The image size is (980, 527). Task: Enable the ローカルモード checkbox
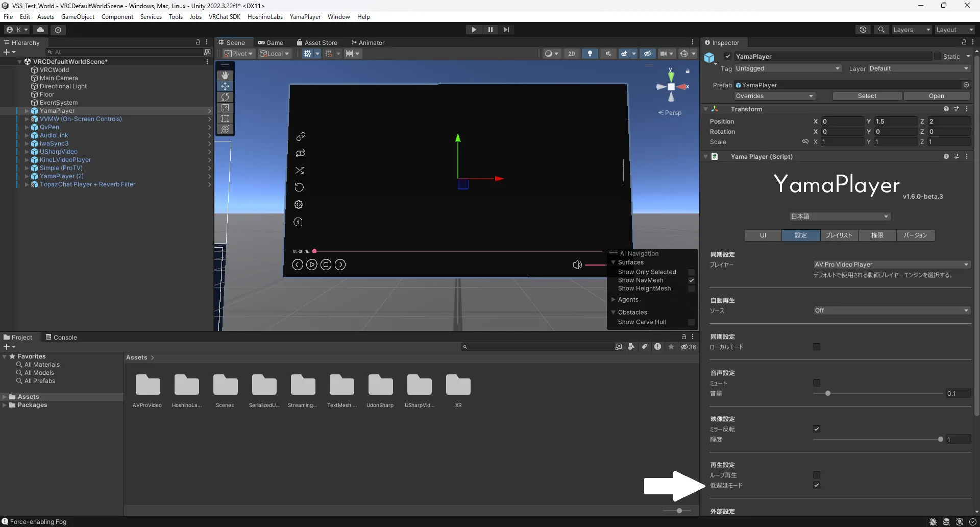pos(817,347)
